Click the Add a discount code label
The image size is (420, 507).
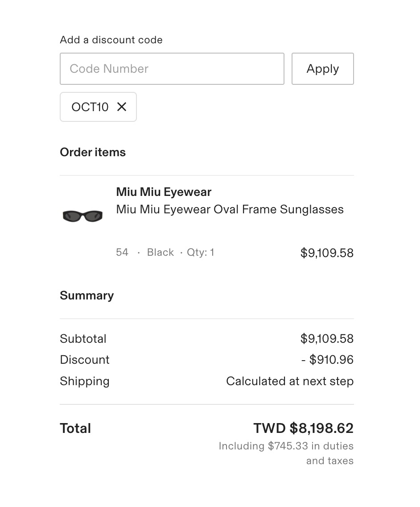tap(111, 40)
